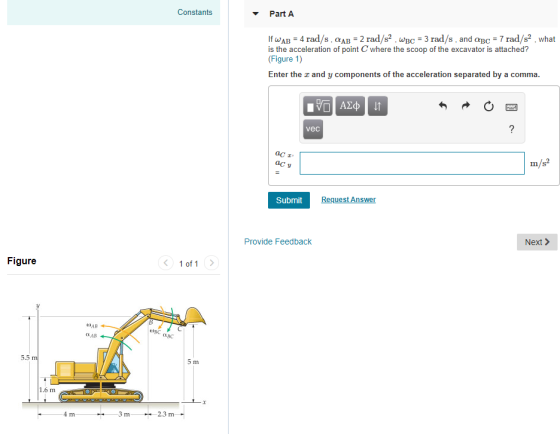The width and height of the screenshot is (560, 434).
Task: Go to the Next problem
Action: click(537, 242)
